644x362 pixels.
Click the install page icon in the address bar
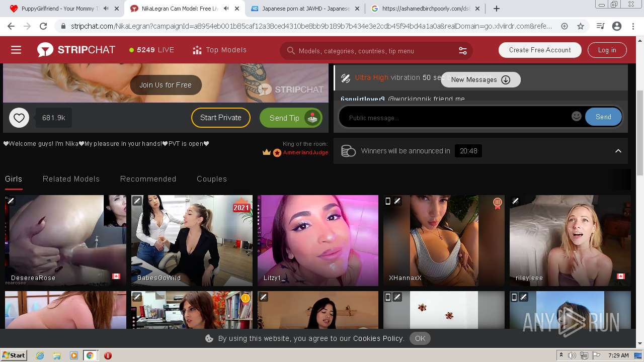point(565,26)
